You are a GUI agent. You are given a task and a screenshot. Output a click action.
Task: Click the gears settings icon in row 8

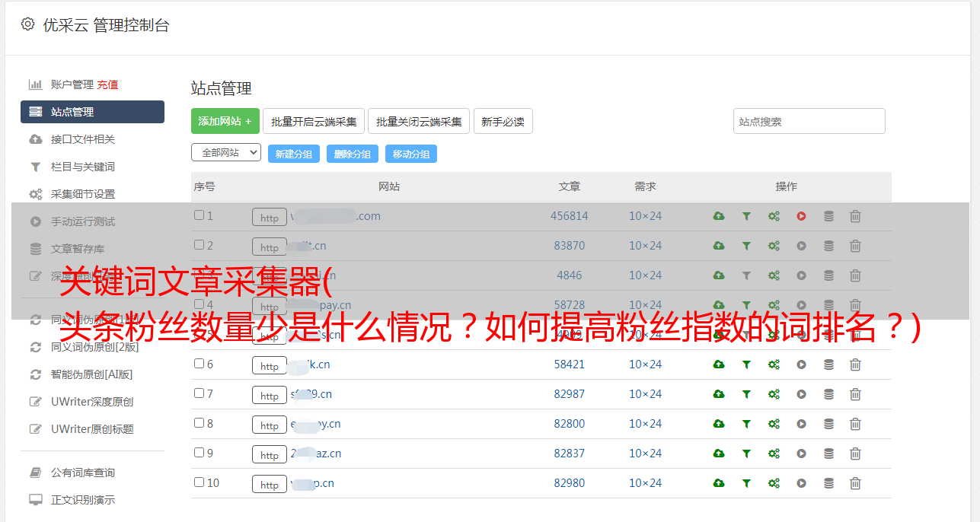coord(774,424)
